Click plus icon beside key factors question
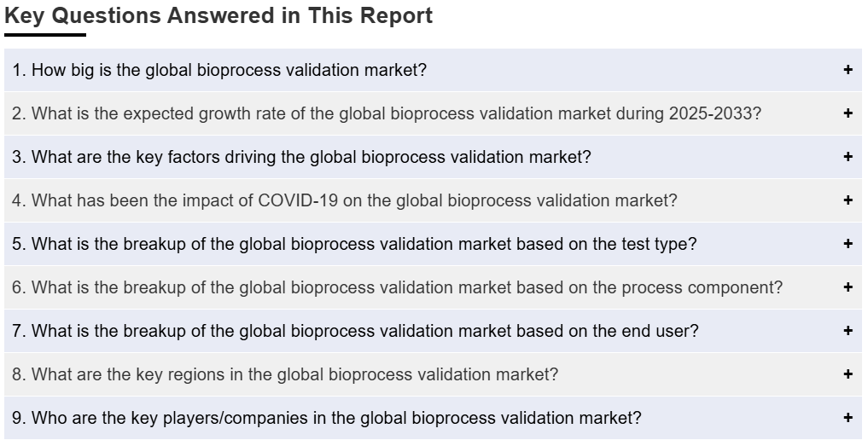Image resolution: width=868 pixels, height=446 pixels. 848,157
